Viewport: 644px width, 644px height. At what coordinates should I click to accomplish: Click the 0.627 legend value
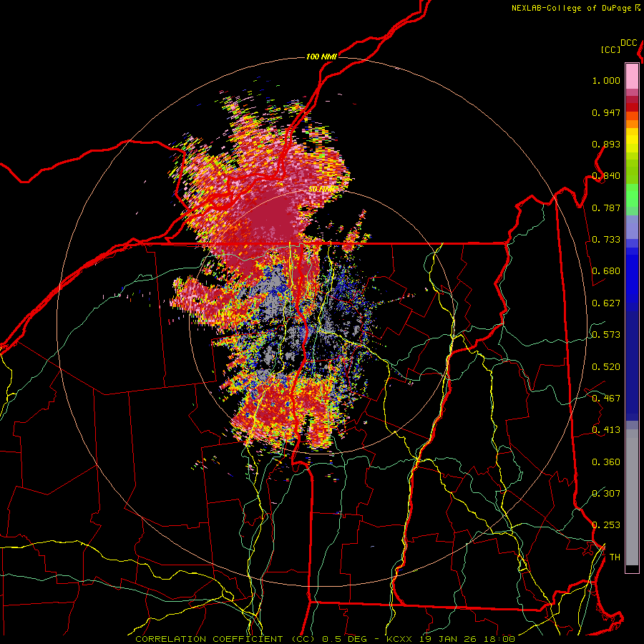point(606,303)
